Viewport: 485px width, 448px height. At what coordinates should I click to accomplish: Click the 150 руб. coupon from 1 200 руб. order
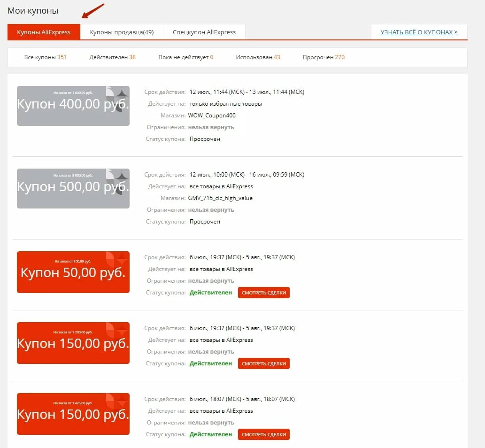(x=73, y=343)
